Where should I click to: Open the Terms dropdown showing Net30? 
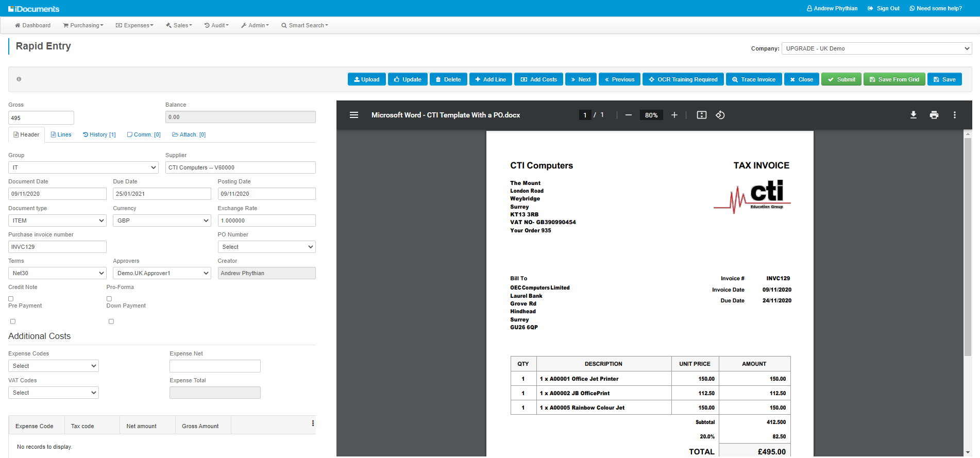click(57, 273)
